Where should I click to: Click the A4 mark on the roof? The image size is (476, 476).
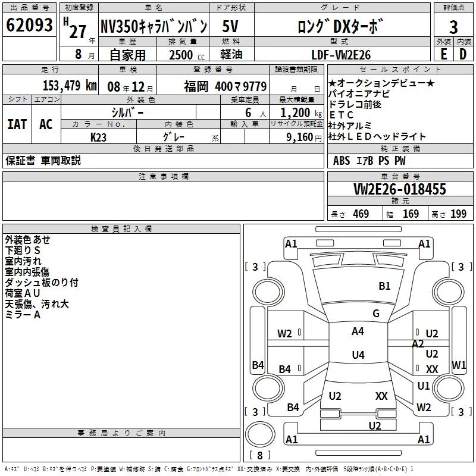pyautogui.click(x=358, y=331)
